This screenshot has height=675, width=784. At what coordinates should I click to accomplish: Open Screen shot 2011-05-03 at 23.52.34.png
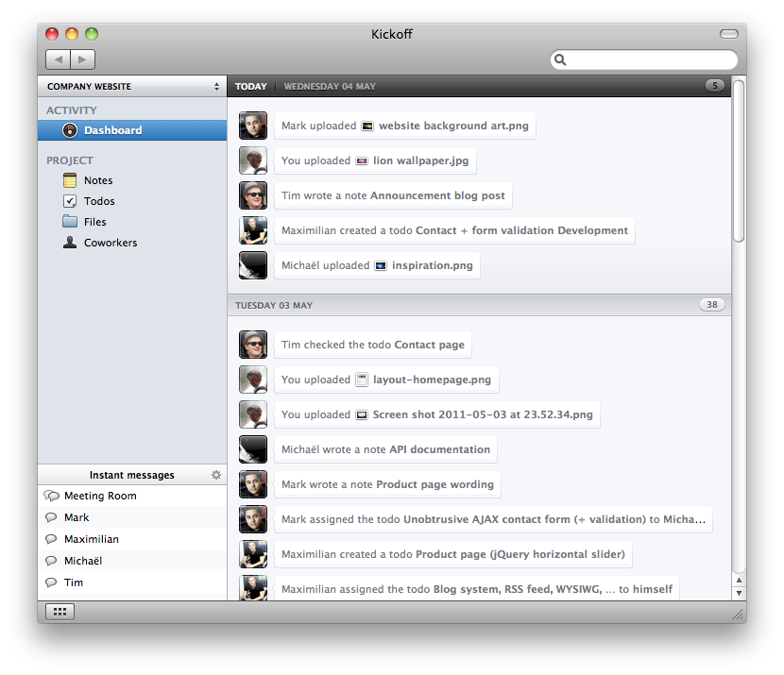pyautogui.click(x=437, y=414)
